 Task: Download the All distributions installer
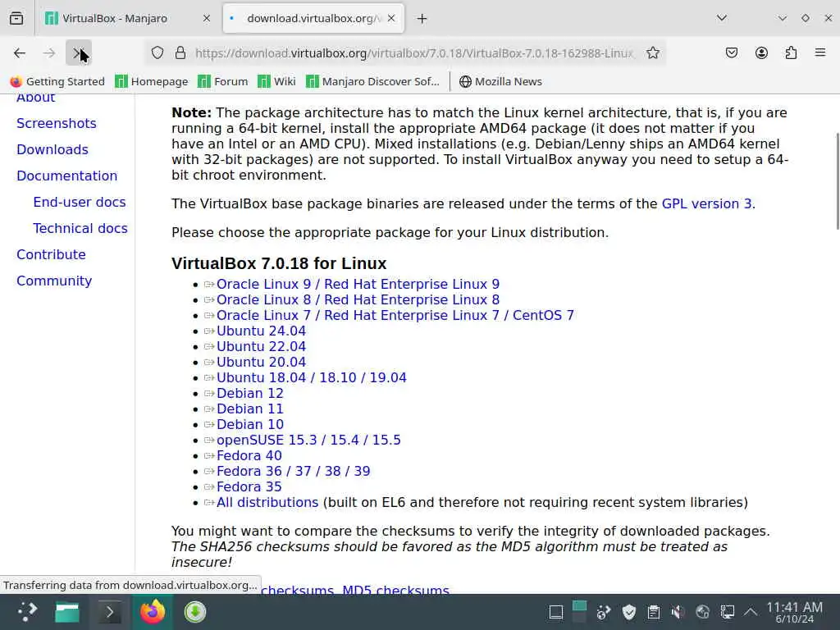coord(267,502)
